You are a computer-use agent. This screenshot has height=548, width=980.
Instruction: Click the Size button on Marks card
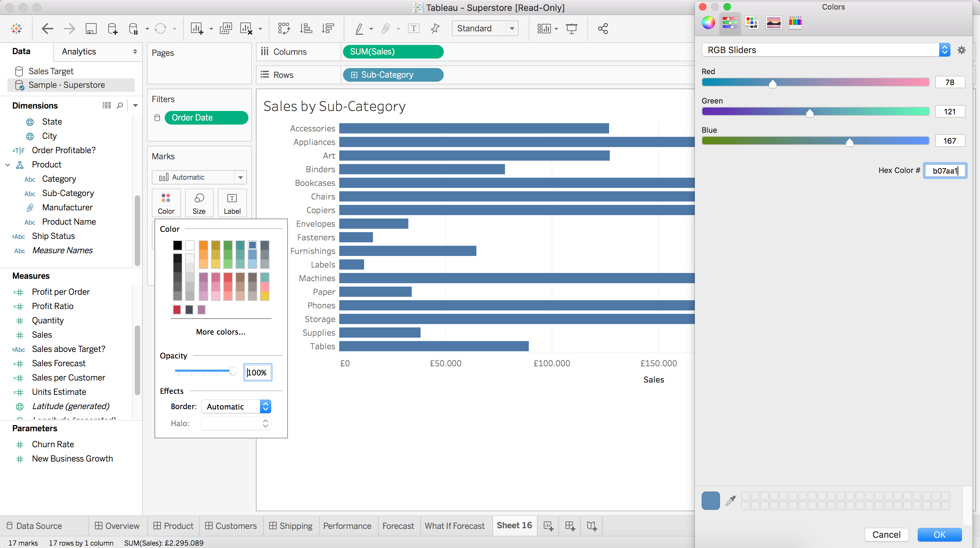pyautogui.click(x=199, y=203)
